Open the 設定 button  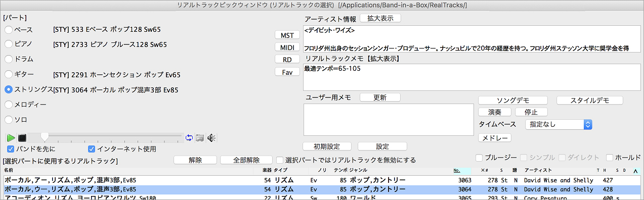[382, 146]
